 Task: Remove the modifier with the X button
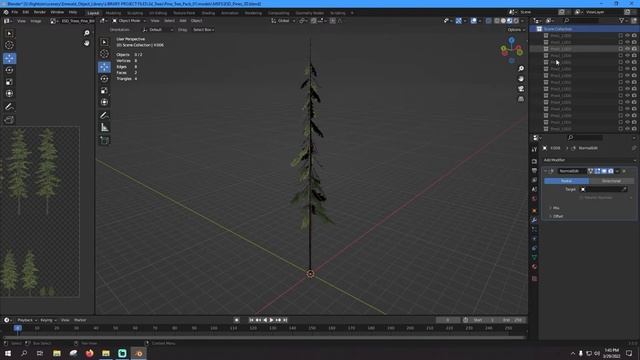coord(624,171)
